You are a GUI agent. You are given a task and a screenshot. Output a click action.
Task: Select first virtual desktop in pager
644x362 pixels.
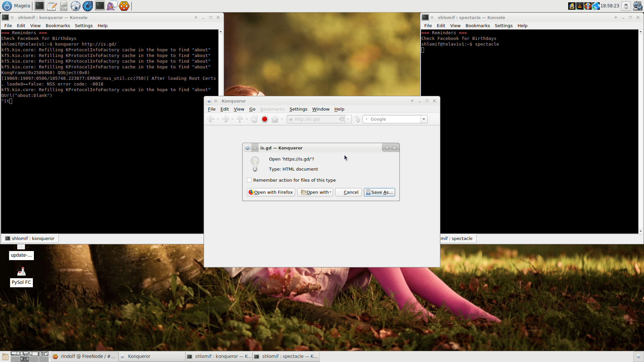[15, 354]
